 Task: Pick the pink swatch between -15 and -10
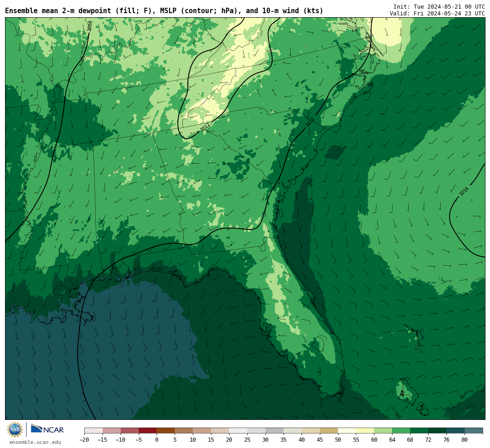(x=112, y=431)
